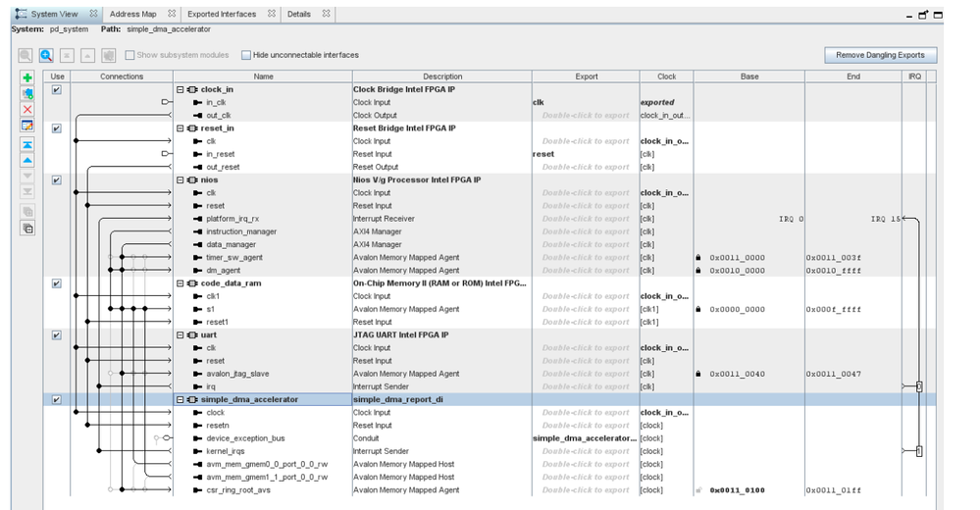The width and height of the screenshot is (980, 510).
Task: Click the green plus add component icon
Action: (27, 77)
